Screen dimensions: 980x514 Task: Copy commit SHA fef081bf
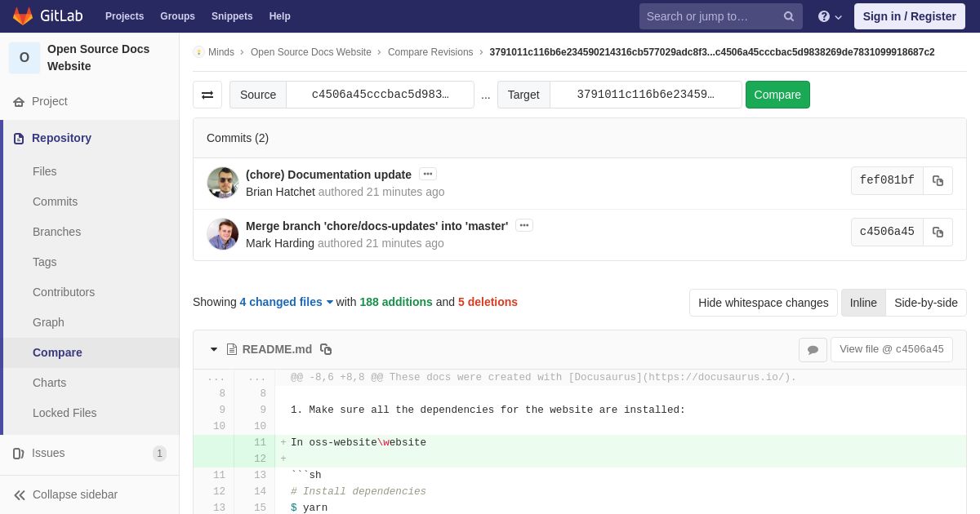(938, 180)
